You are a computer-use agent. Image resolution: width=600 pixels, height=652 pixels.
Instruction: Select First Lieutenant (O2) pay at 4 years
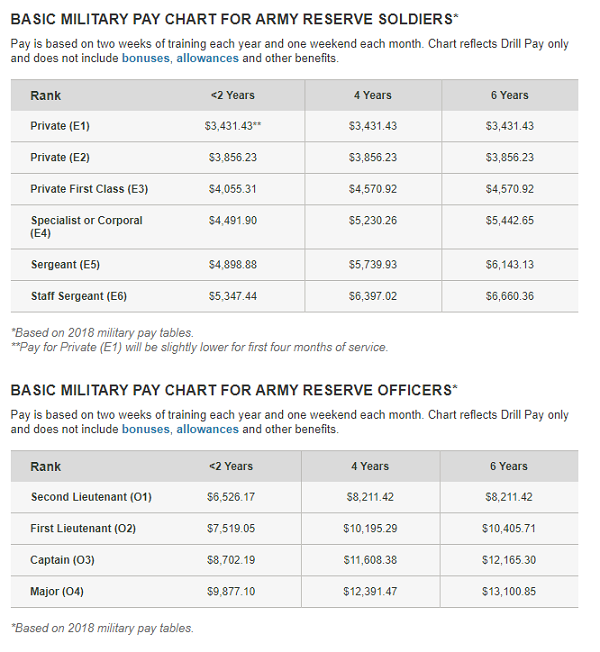[372, 528]
